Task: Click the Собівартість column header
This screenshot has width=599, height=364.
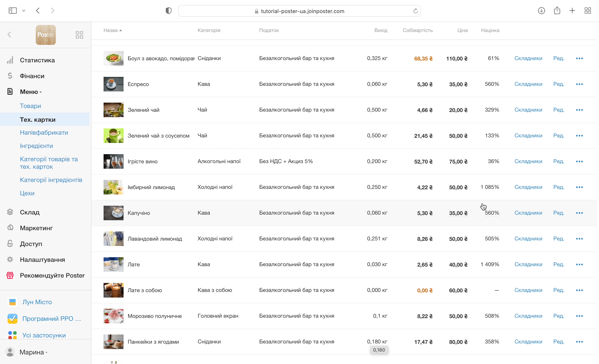Action: [418, 30]
